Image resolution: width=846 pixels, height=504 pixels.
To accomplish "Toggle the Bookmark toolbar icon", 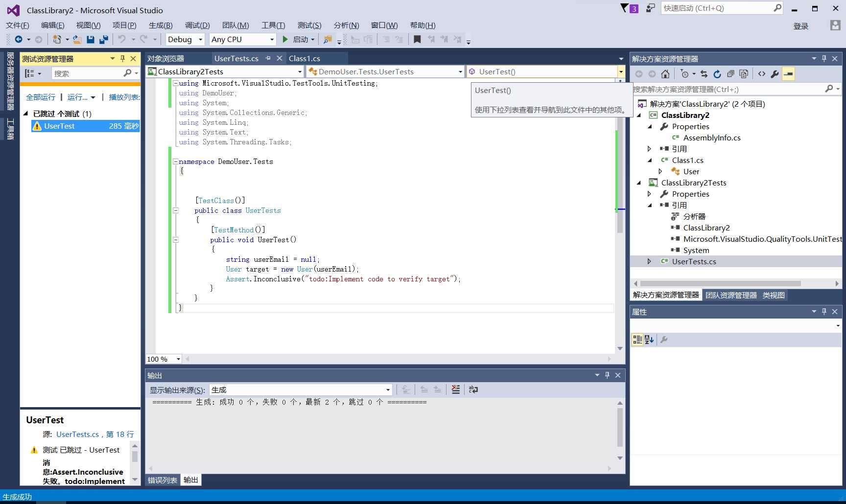I will 417,39.
